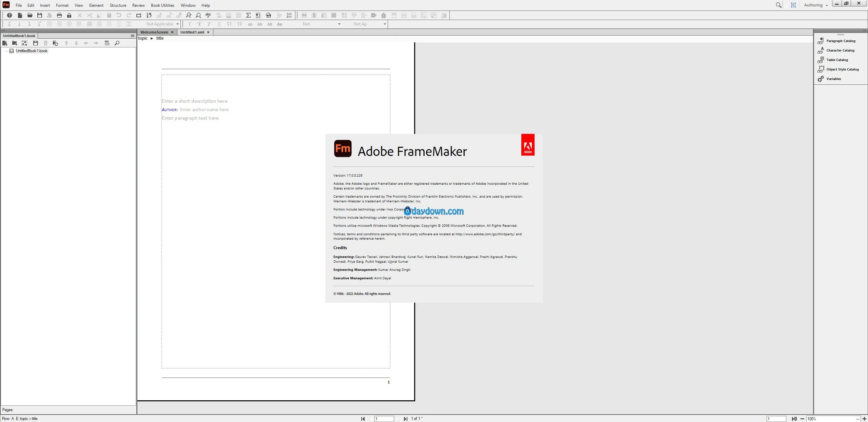The height and width of the screenshot is (422, 868).
Task: Add folder icon in book panel
Action: tap(15, 43)
